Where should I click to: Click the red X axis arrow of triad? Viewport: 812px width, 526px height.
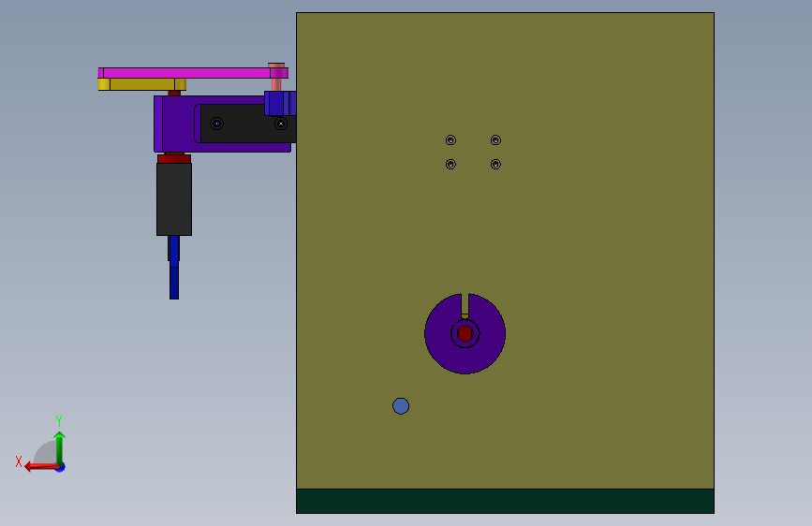[40, 467]
